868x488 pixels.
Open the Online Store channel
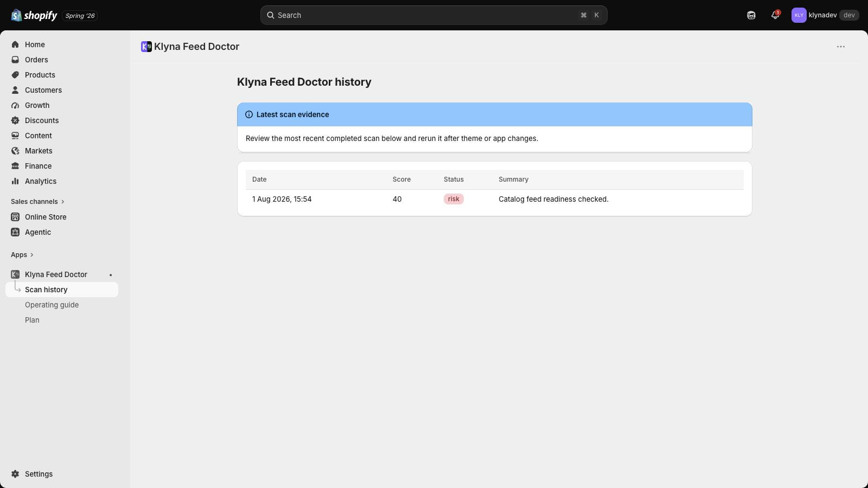46,217
